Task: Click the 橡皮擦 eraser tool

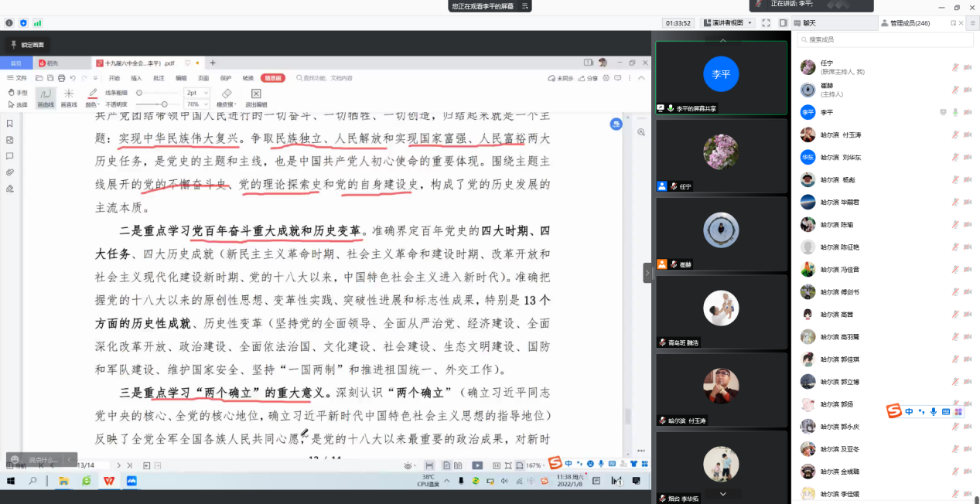Action: 226,97
